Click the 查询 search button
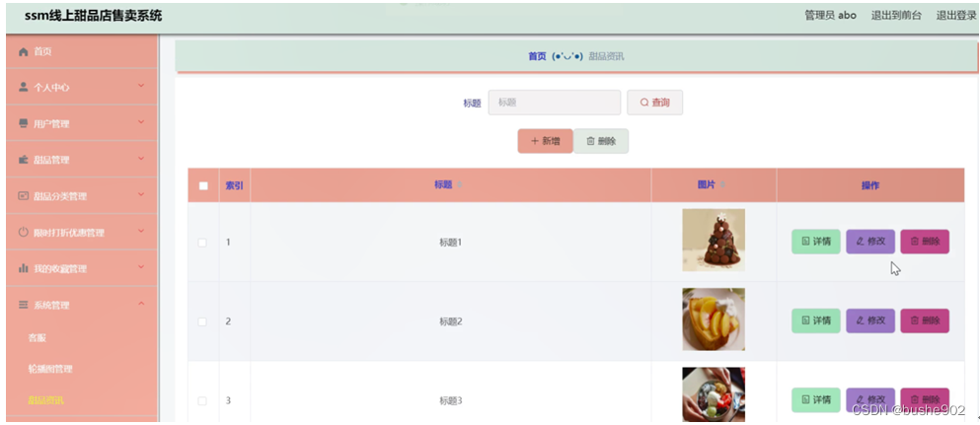The width and height of the screenshot is (980, 425). 655,103
